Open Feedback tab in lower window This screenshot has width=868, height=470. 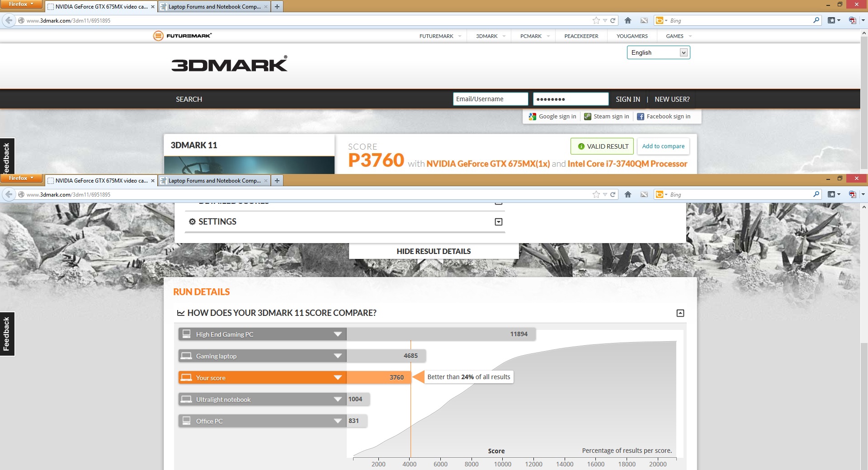click(x=7, y=334)
